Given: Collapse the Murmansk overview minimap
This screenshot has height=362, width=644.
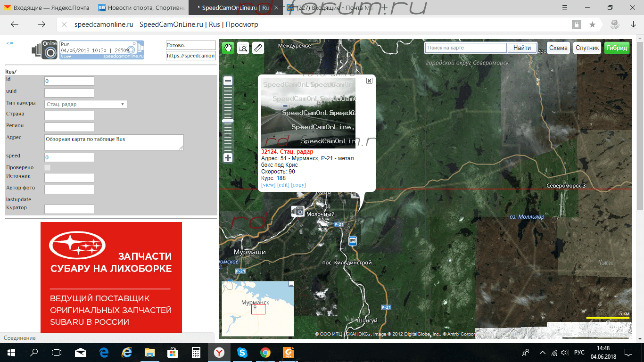Looking at the screenshot, I should tap(291, 284).
